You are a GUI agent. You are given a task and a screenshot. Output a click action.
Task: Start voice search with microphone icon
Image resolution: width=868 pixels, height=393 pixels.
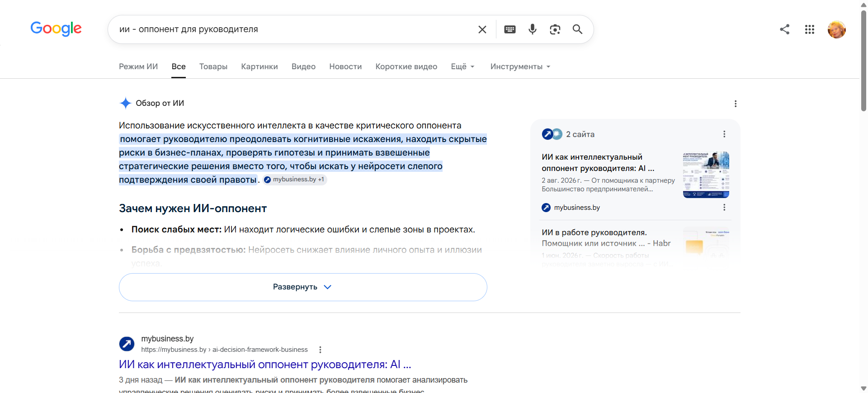pos(533,29)
